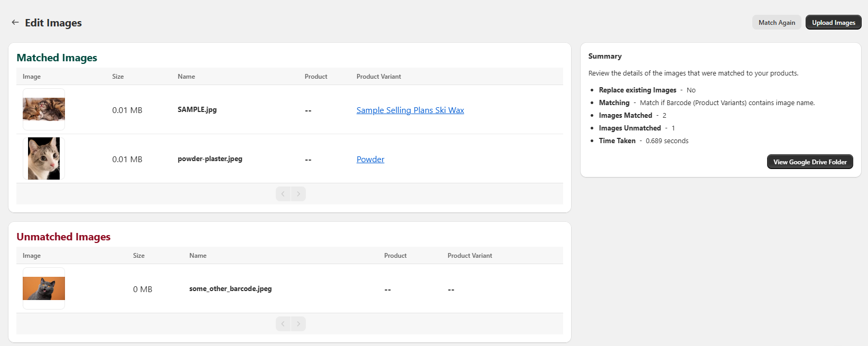Click the SAMPLE.jpg file name
This screenshot has width=868, height=346.
click(197, 109)
